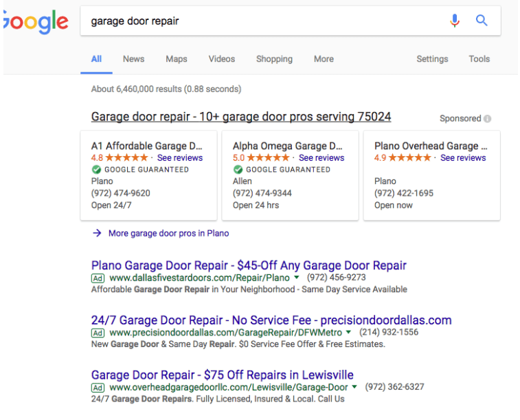Open the search Tools menu

[x=479, y=59]
